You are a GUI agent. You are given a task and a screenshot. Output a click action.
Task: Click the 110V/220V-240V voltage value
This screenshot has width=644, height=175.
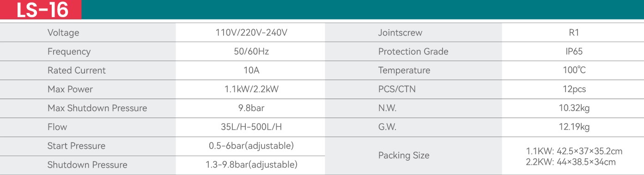(251, 33)
